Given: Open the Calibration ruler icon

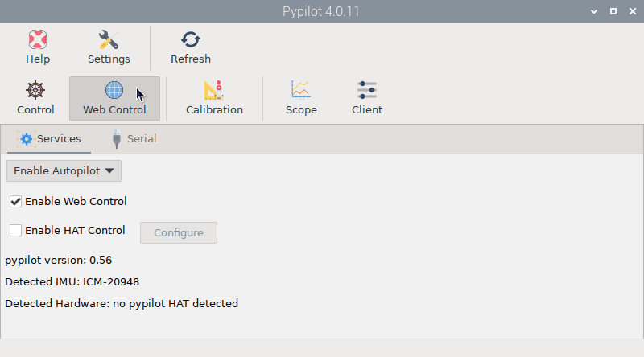Looking at the screenshot, I should [214, 90].
